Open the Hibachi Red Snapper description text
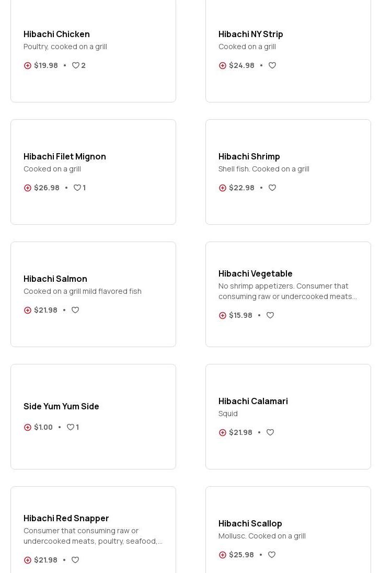Image resolution: width=392 pixels, height=573 pixels. 93,536
